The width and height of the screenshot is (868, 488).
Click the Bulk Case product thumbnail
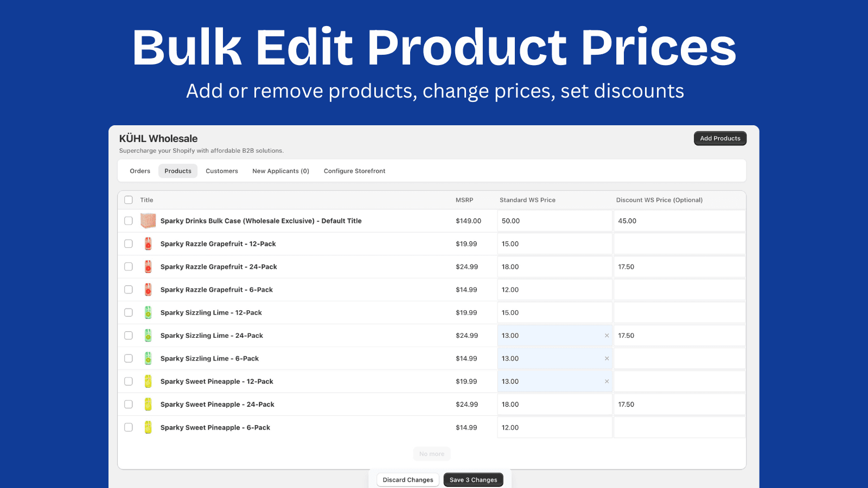tap(148, 221)
